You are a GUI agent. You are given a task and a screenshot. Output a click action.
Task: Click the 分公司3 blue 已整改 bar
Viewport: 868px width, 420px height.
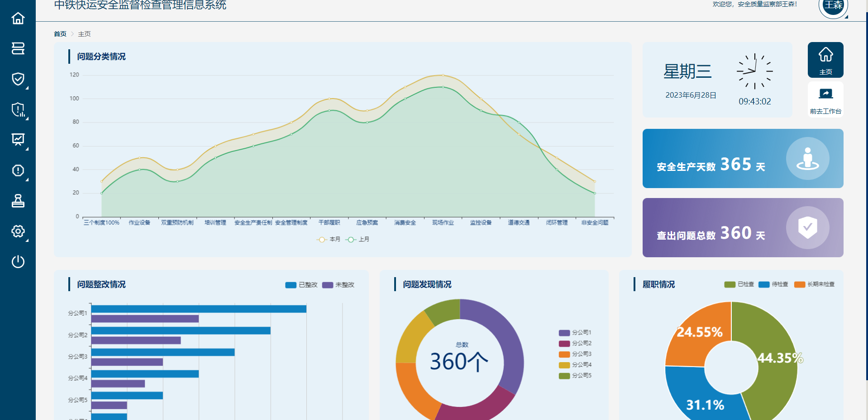[x=163, y=352]
